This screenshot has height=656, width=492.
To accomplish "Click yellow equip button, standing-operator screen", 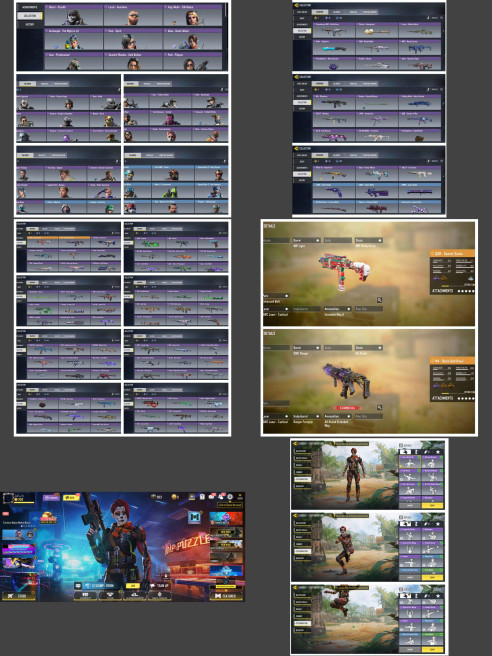I will tap(432, 505).
